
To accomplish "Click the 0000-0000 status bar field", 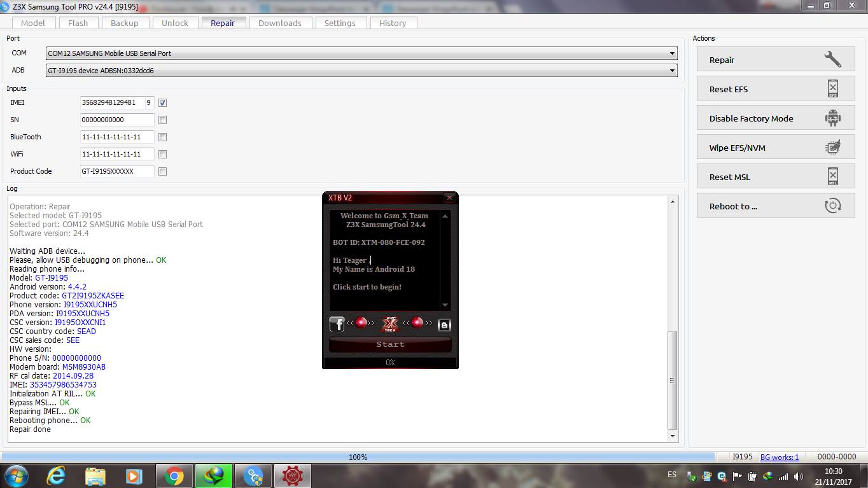I will (837, 457).
